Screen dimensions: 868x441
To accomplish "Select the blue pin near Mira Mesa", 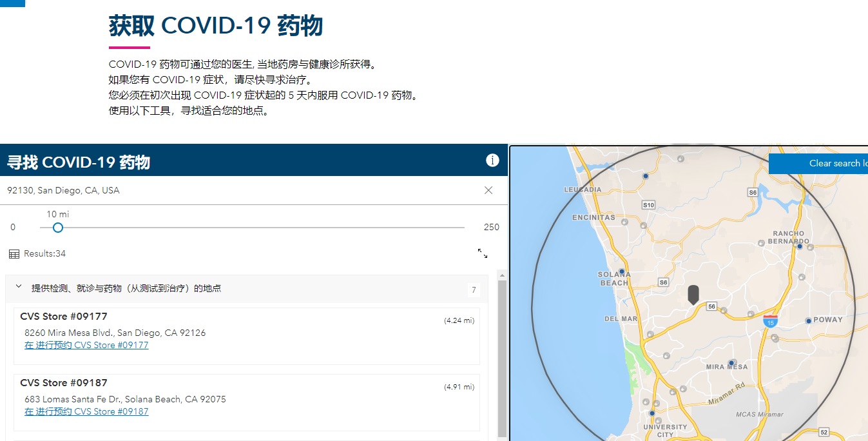I will click(x=732, y=362).
